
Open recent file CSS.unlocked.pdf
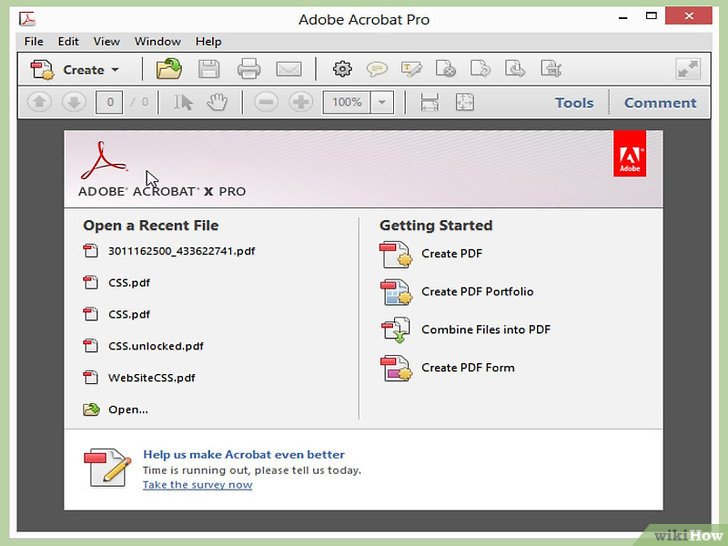point(156,346)
